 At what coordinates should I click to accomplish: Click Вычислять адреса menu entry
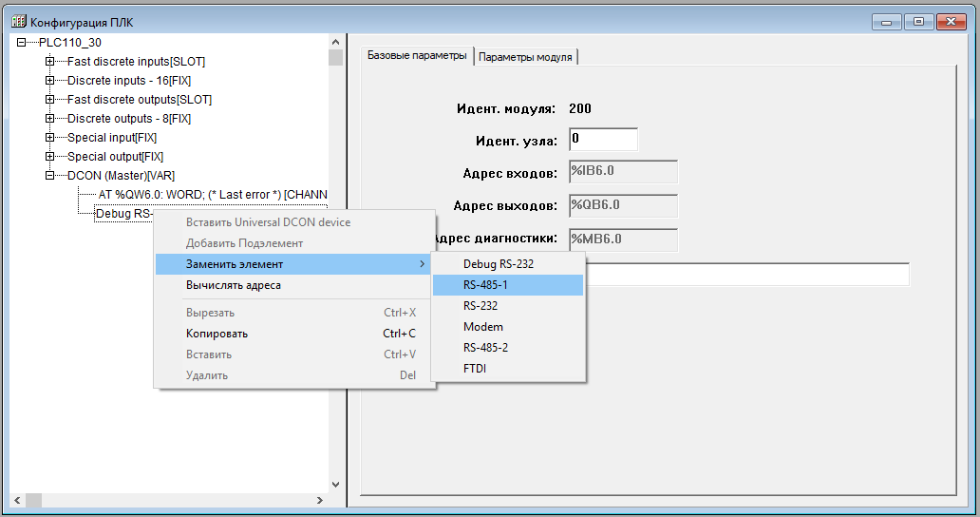(233, 285)
